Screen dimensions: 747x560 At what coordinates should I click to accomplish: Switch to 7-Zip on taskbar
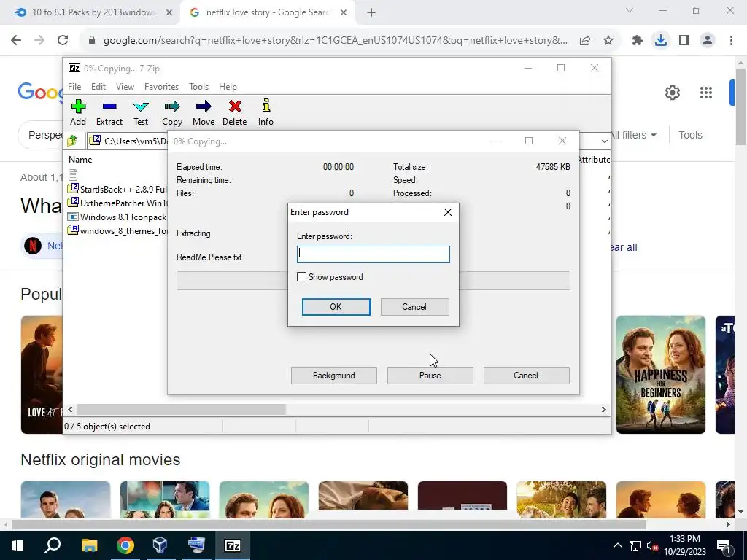[233, 545]
